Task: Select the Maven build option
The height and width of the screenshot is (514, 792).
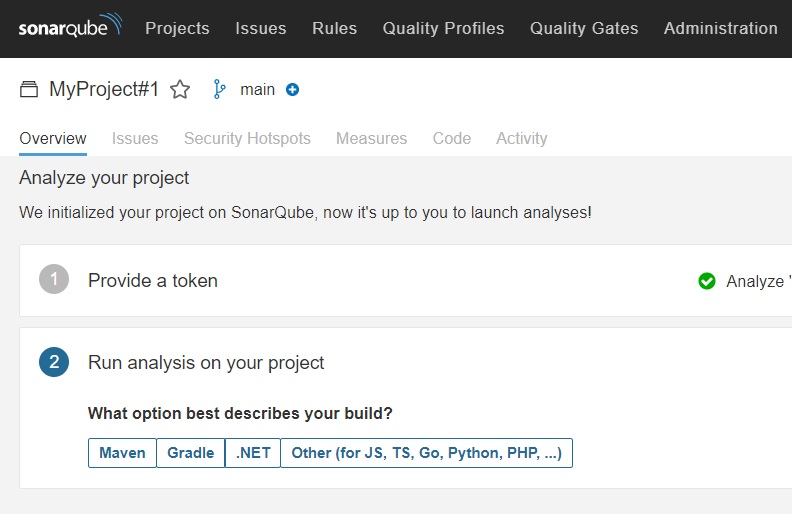Action: coord(122,453)
